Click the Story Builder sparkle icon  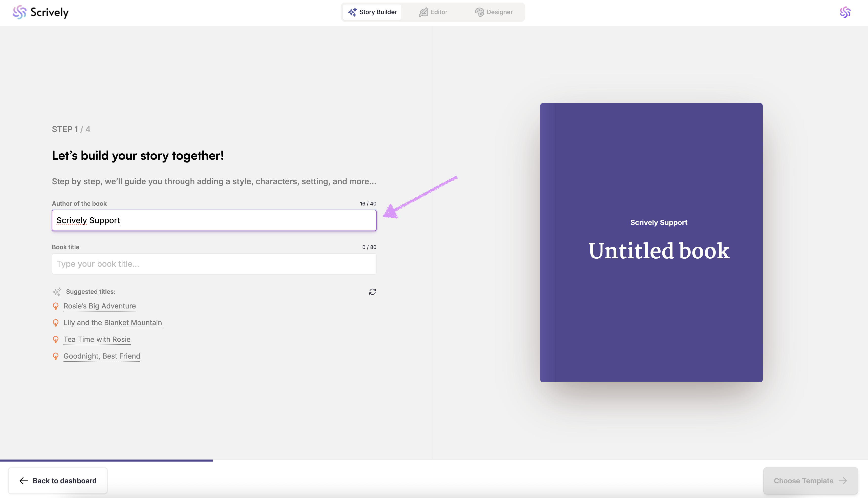coord(352,12)
